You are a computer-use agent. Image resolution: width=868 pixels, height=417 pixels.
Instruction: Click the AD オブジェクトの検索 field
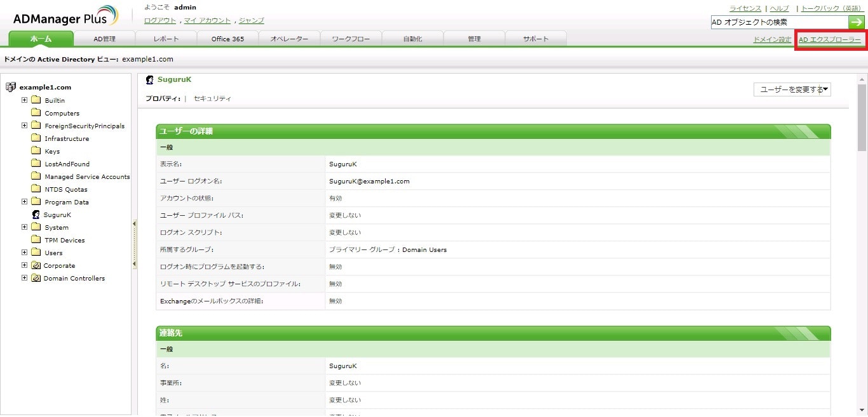pyautogui.click(x=780, y=22)
